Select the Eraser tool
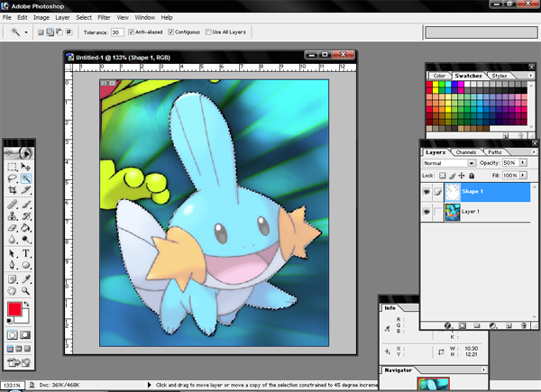The height and width of the screenshot is (392, 541). 12,228
